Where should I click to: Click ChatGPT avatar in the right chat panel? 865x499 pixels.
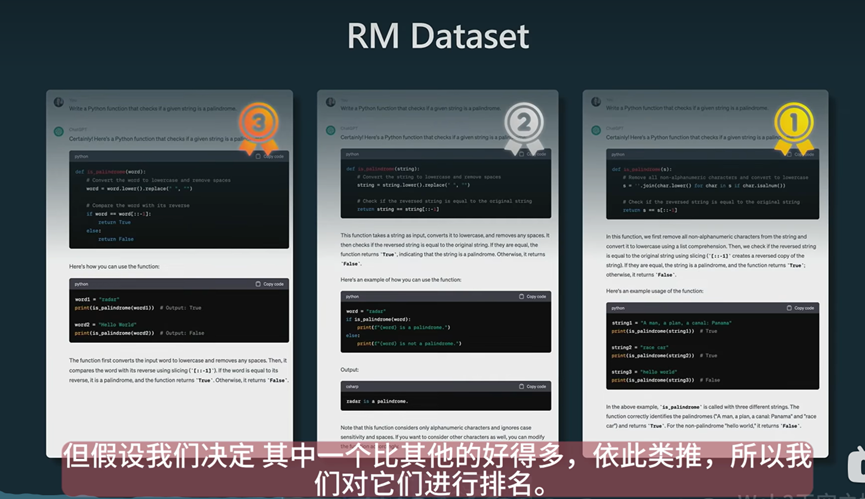(597, 129)
